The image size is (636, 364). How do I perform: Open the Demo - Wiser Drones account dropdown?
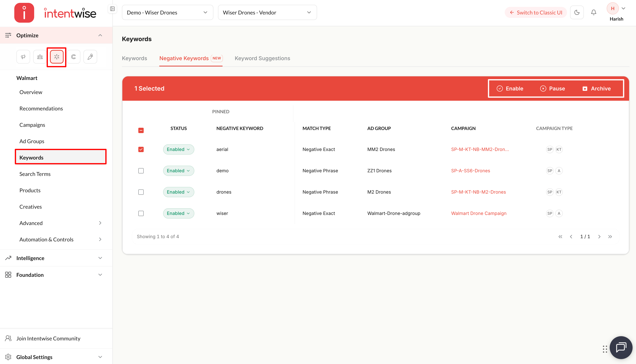pyautogui.click(x=168, y=13)
